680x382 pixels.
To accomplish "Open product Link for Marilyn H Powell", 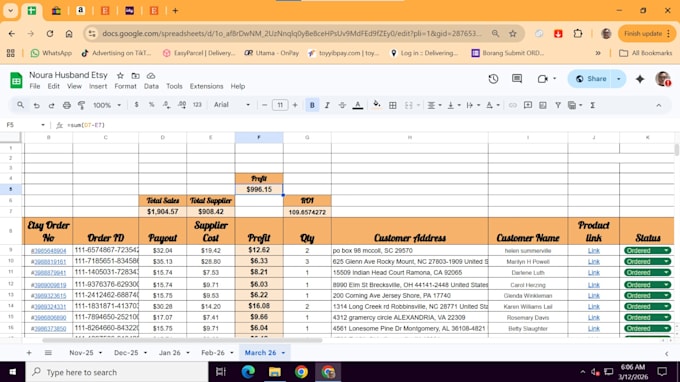I will (x=594, y=261).
